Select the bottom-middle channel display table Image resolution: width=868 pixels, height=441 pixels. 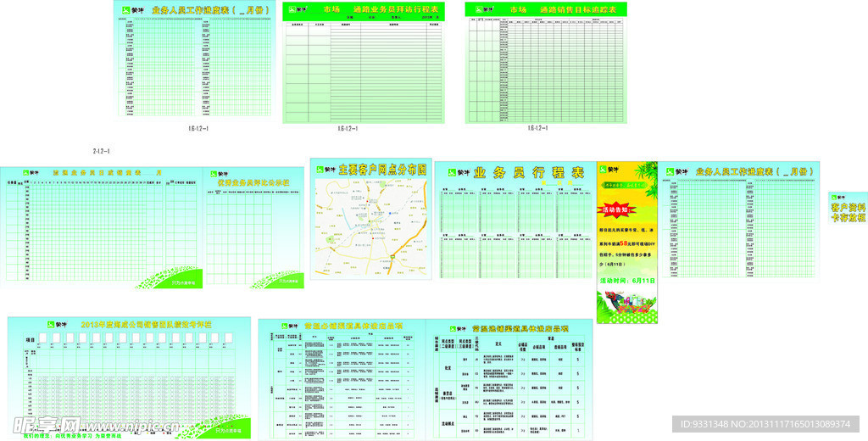click(342, 382)
